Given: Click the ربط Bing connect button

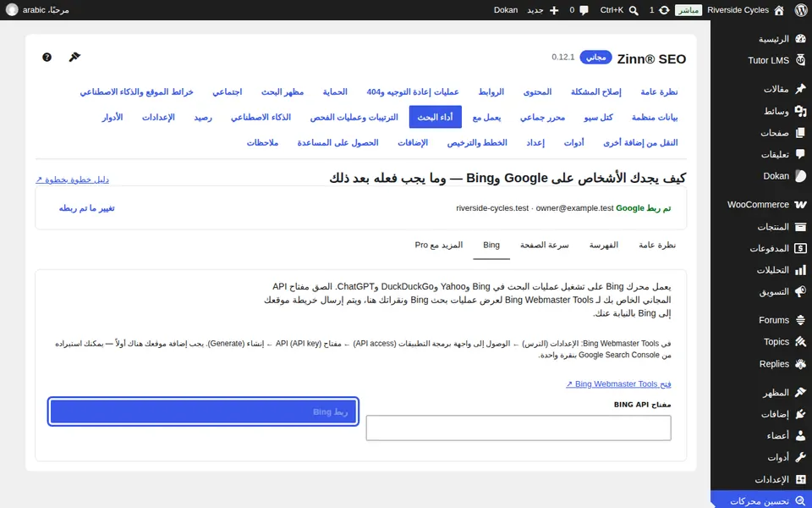Looking at the screenshot, I should pyautogui.click(x=203, y=411).
